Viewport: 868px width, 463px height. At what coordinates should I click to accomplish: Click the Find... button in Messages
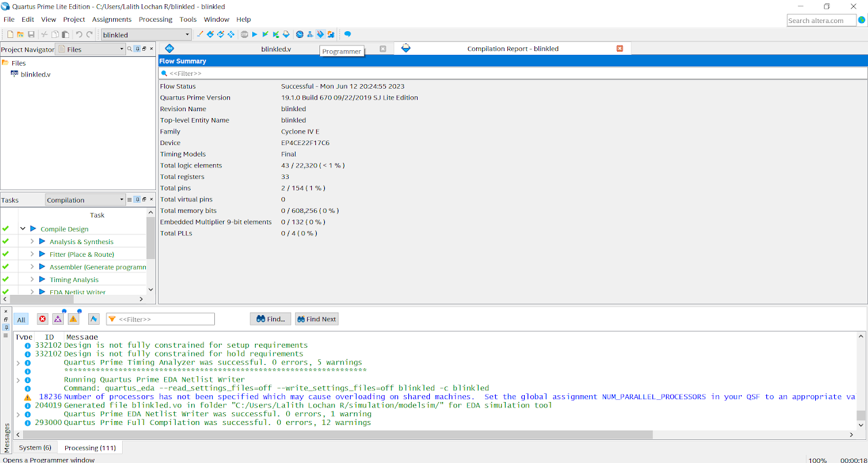click(271, 319)
